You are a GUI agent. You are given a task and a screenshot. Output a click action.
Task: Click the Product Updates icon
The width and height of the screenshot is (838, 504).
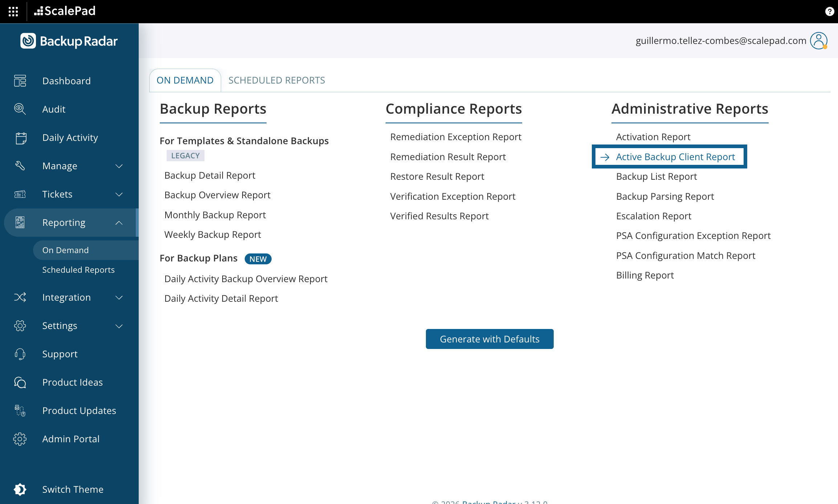20,411
